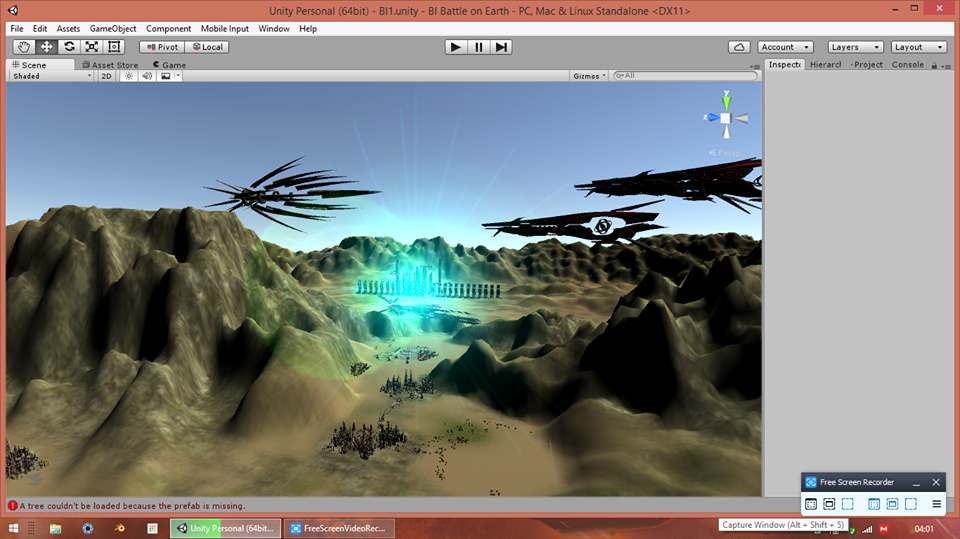Click the missing prefab error message
Screen dimensions: 960x539
[x=132, y=506]
